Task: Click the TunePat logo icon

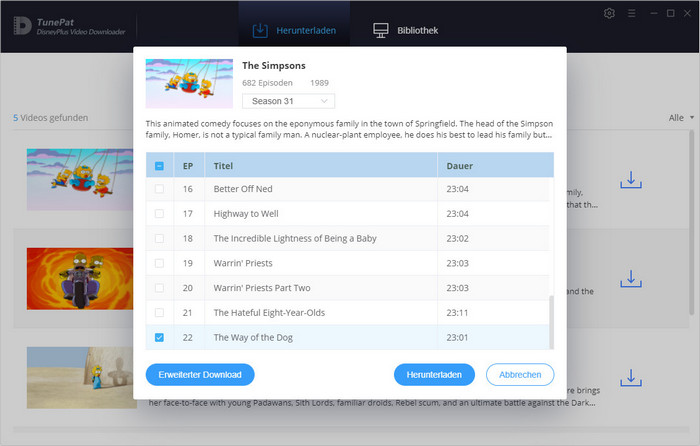Action: 22,25
